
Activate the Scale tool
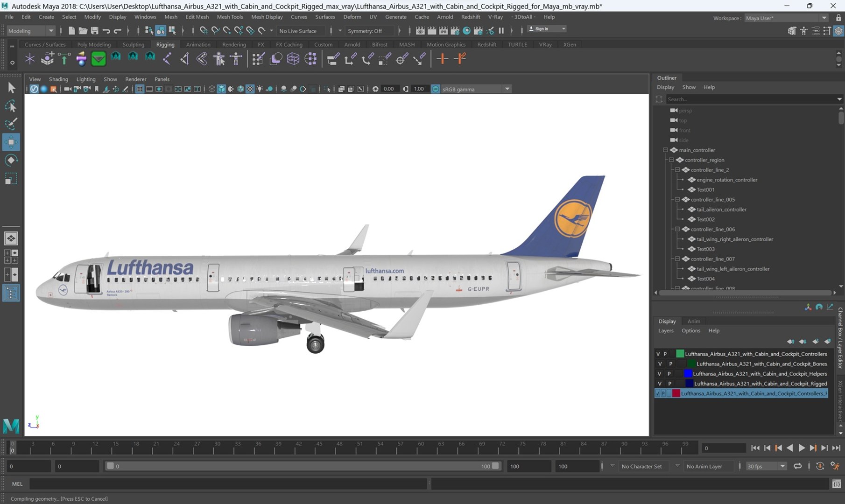tap(11, 179)
